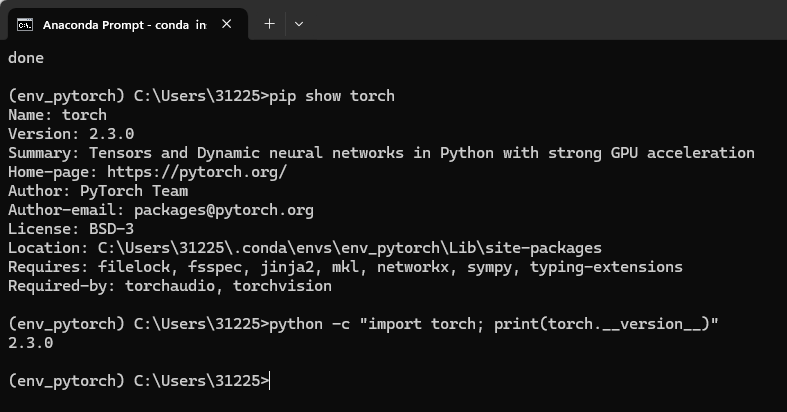Click the terminal icon on Anaconda Prompt tab
The width and height of the screenshot is (787, 412).
point(25,25)
